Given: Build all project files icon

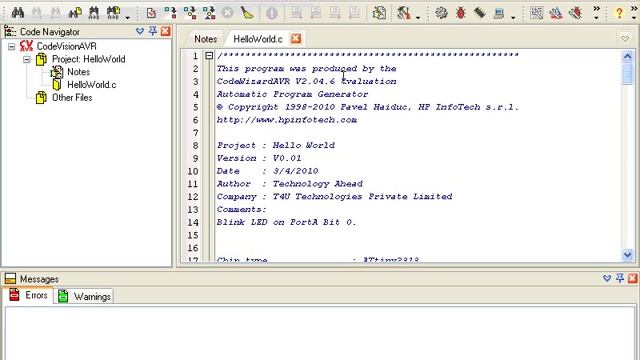Looking at the screenshot, I should coord(209,13).
